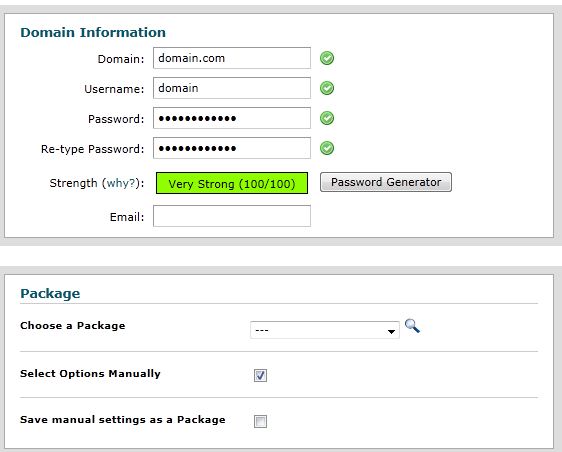Click the Re-type Password field

tap(232, 148)
